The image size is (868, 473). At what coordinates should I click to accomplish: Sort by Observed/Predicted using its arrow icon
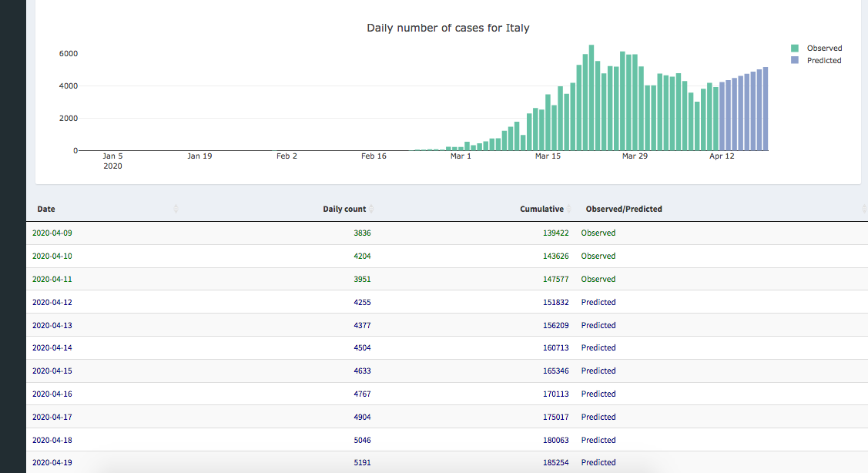click(x=863, y=209)
